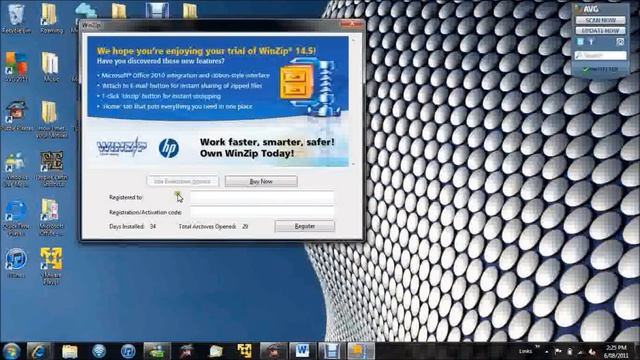Click the Links toolbar on the taskbar
Screen dimensions: 640x360
coord(525,351)
